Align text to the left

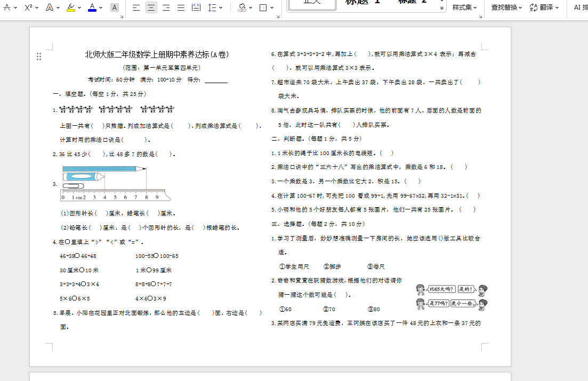tap(136, 7)
